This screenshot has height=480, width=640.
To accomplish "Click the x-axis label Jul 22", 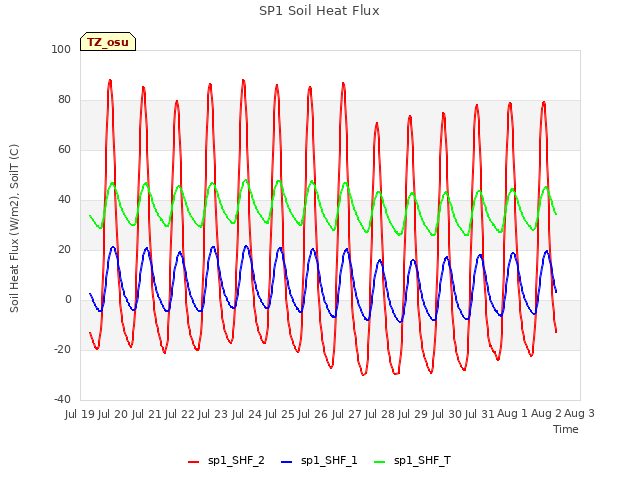I will (x=180, y=414).
